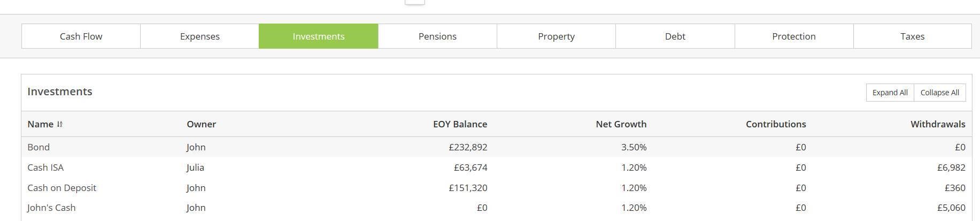This screenshot has width=980, height=221.
Task: Go to the Pensions tab
Action: pyautogui.click(x=437, y=36)
